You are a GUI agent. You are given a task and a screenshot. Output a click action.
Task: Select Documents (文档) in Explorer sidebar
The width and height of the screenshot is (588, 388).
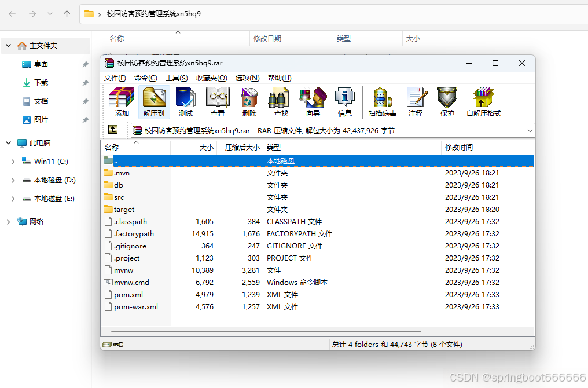[41, 101]
